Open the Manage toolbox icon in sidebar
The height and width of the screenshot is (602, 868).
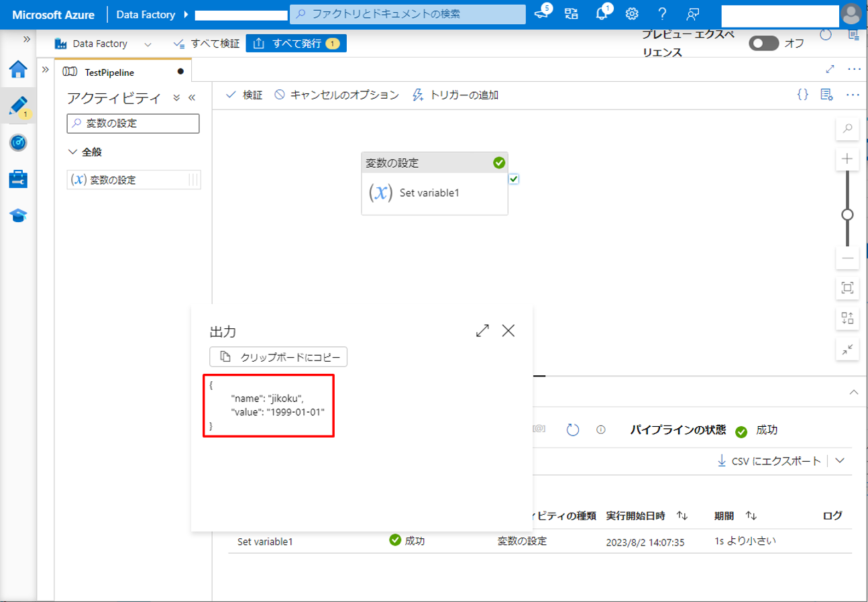tap(18, 179)
